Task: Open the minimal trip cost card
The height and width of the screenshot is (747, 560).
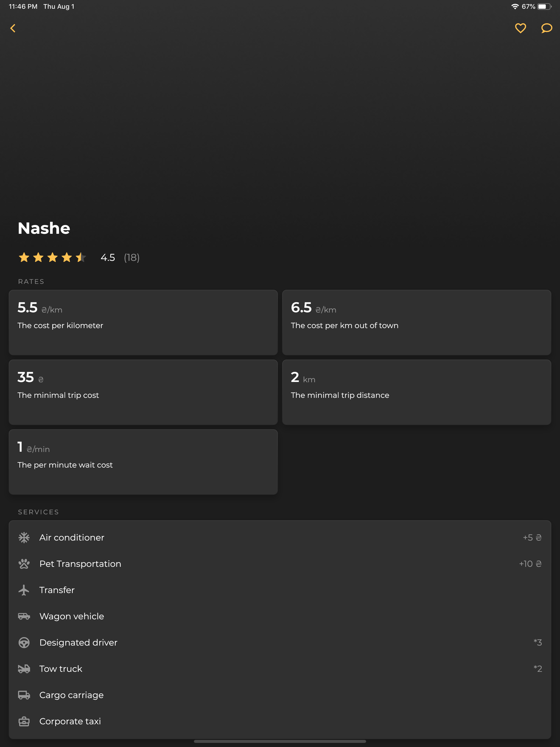Action: (x=143, y=392)
